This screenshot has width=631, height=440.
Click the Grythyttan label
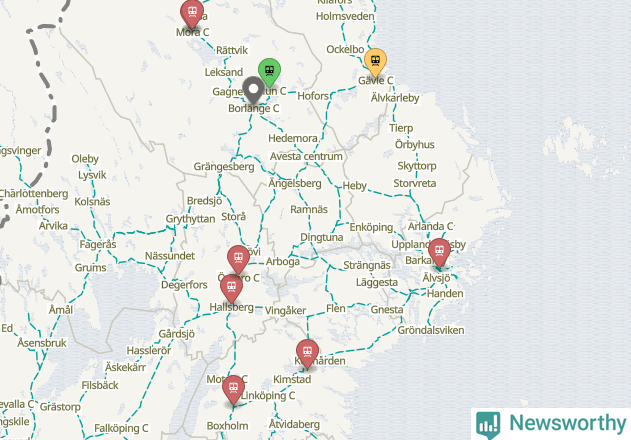click(190, 219)
